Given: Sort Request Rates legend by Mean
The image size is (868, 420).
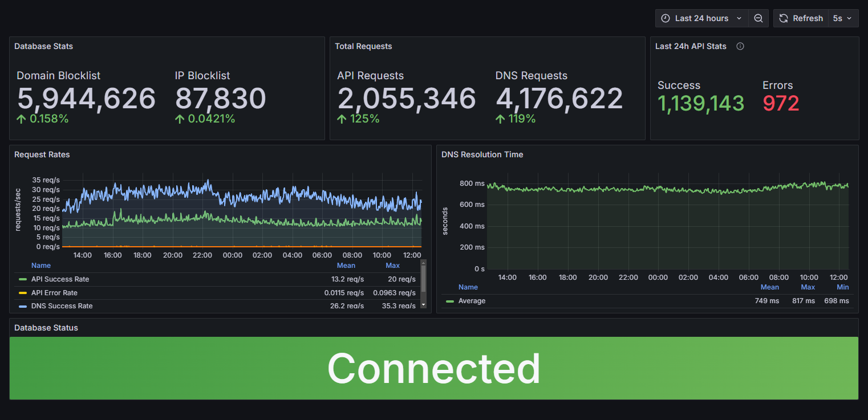Looking at the screenshot, I should [346, 266].
